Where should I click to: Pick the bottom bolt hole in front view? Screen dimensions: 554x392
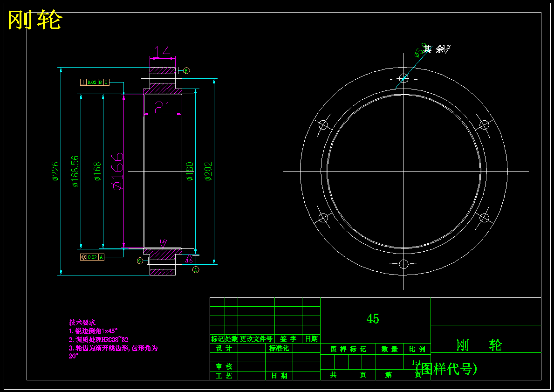(404, 264)
